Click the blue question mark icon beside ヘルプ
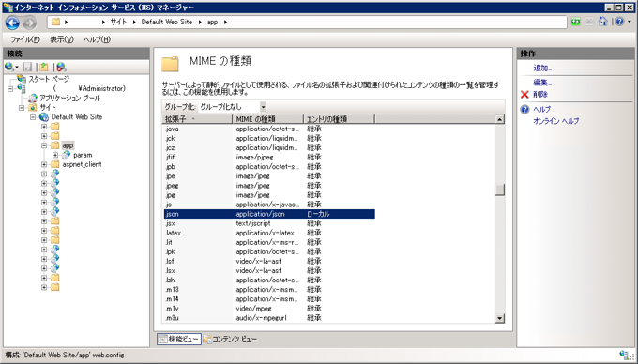The height and width of the screenshot is (364, 638). coord(524,109)
